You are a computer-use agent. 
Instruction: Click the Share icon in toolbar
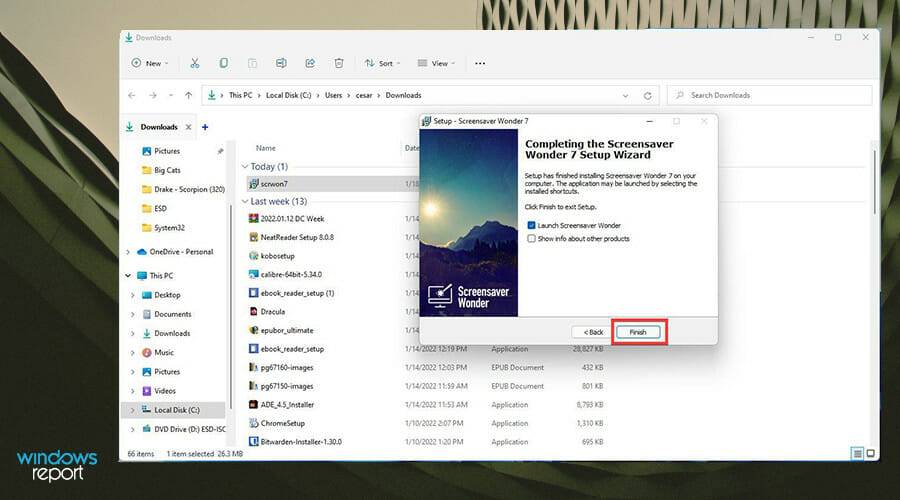tap(310, 63)
